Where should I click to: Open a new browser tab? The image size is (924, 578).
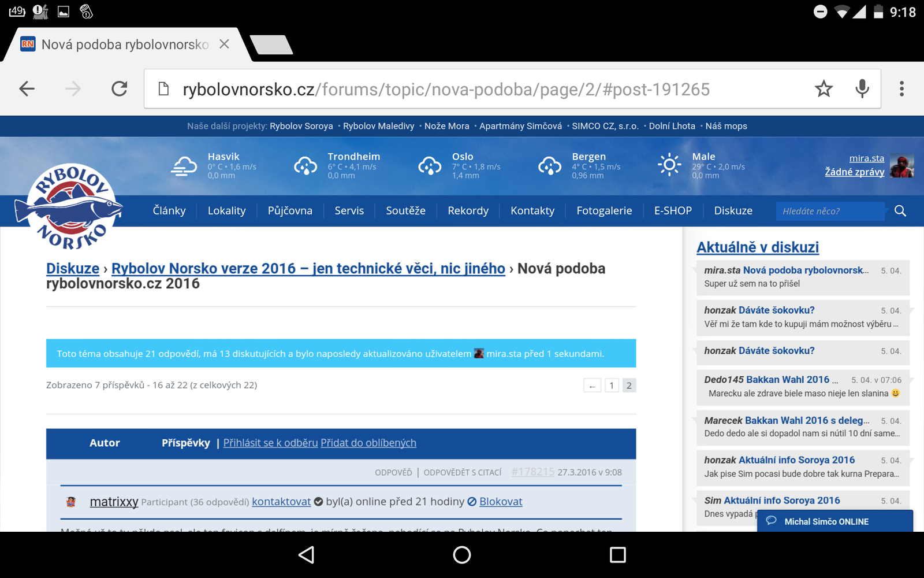click(x=271, y=45)
